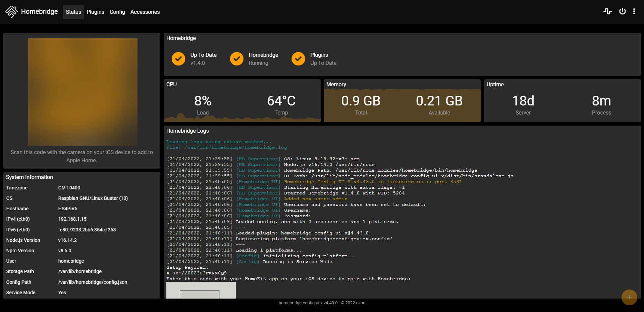The image size is (644, 312).
Task: Click the 0.9 GB total memory value
Action: 361,101
